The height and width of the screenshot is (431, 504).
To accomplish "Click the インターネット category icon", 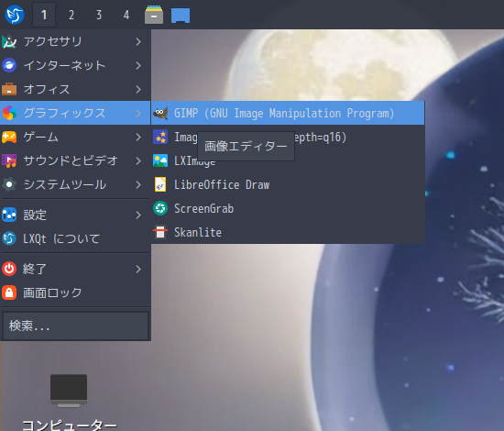I will point(9,66).
